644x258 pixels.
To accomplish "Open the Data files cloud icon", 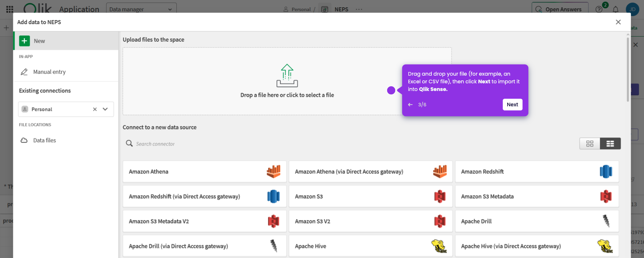I will point(24,140).
